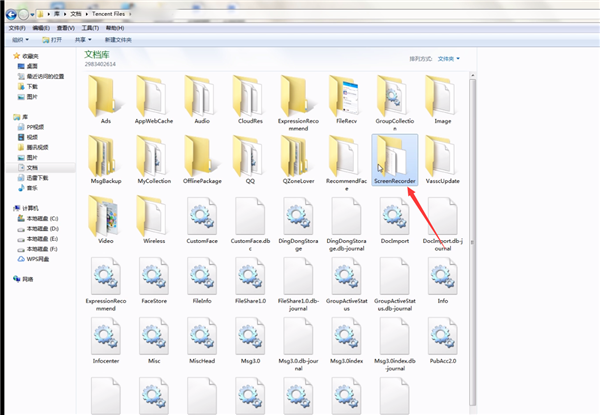The image size is (600, 415).
Task: Click Tencent Files in the address bar
Action: click(x=108, y=14)
